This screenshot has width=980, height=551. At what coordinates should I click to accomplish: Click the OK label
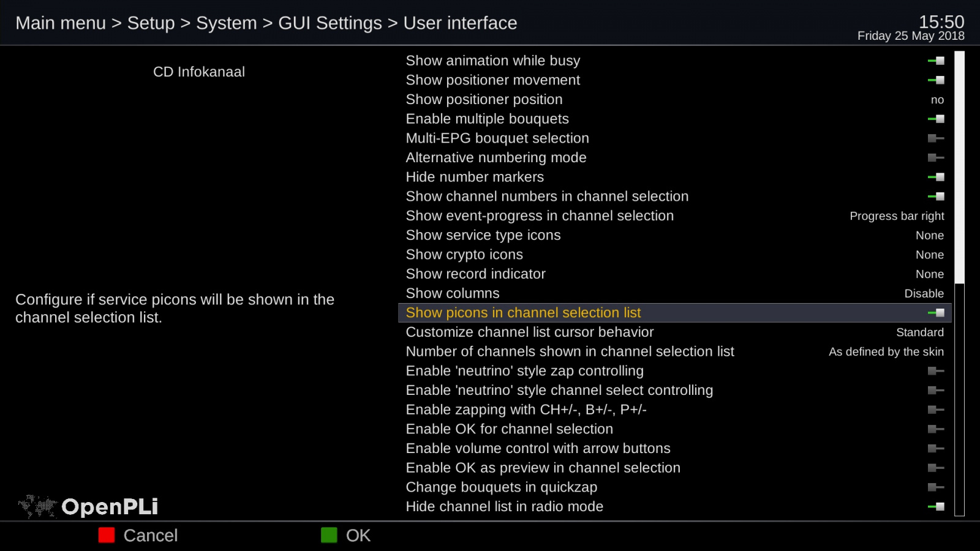point(358,536)
